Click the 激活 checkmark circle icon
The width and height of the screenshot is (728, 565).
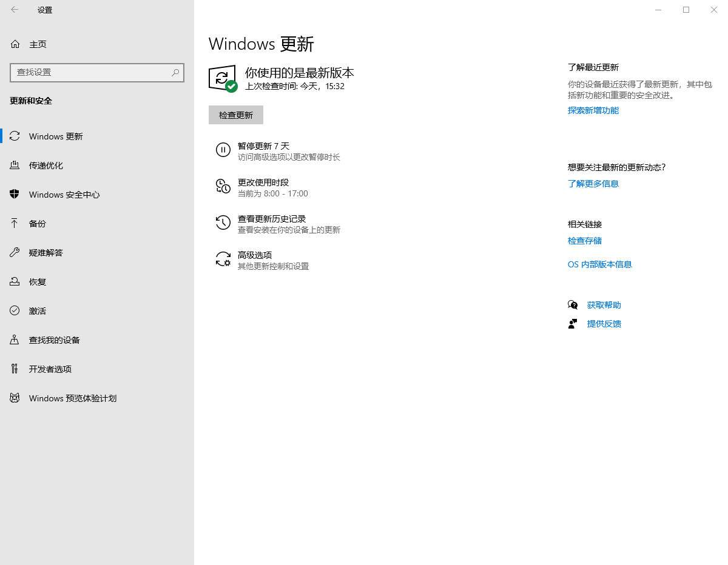(x=15, y=311)
